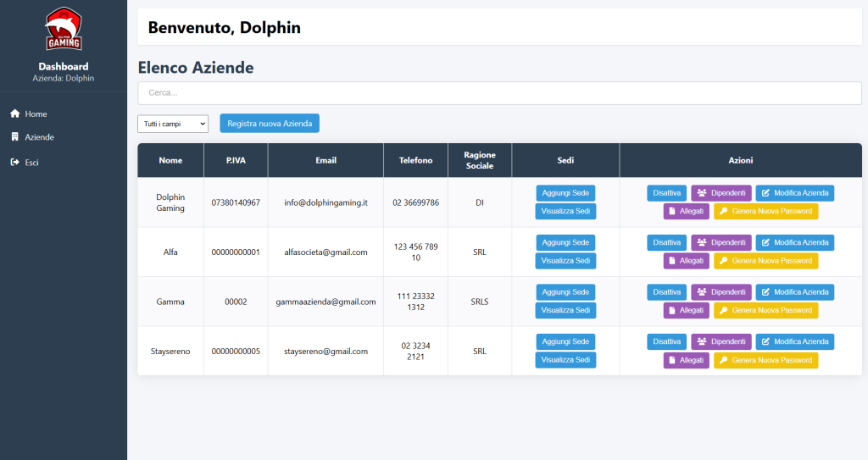Click Modifica Azienda for Dolphin Gaming
Viewport: 868px width, 460px height.
(795, 192)
